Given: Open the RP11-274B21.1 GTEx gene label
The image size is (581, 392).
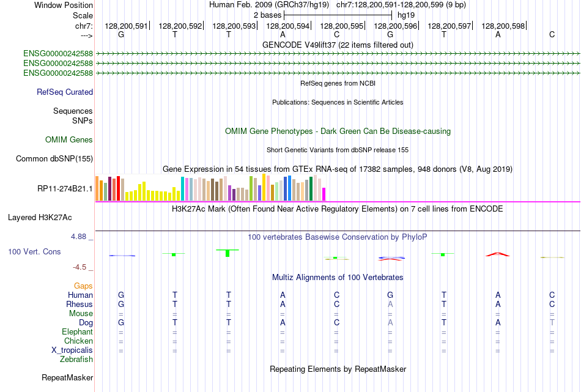Looking at the screenshot, I should tap(65, 188).
